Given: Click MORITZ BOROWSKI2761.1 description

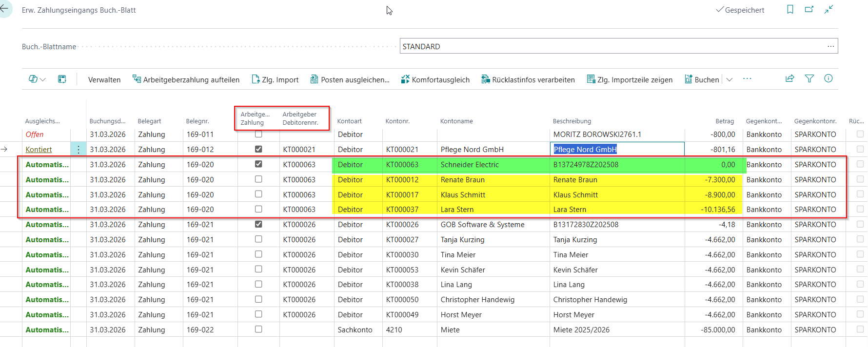Looking at the screenshot, I should tap(597, 135).
